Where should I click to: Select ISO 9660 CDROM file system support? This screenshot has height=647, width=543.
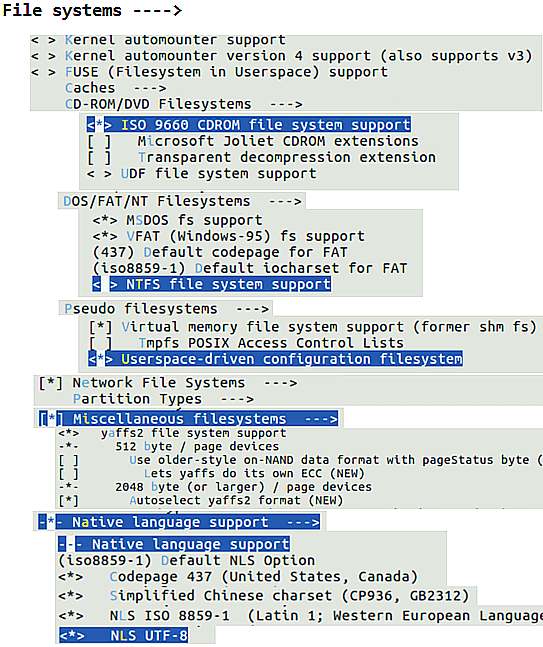pyautogui.click(x=249, y=125)
